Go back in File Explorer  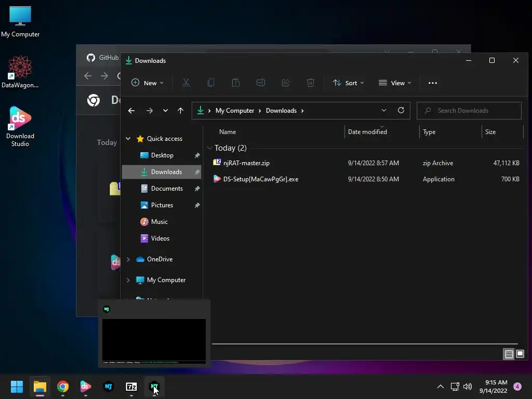[131, 111]
